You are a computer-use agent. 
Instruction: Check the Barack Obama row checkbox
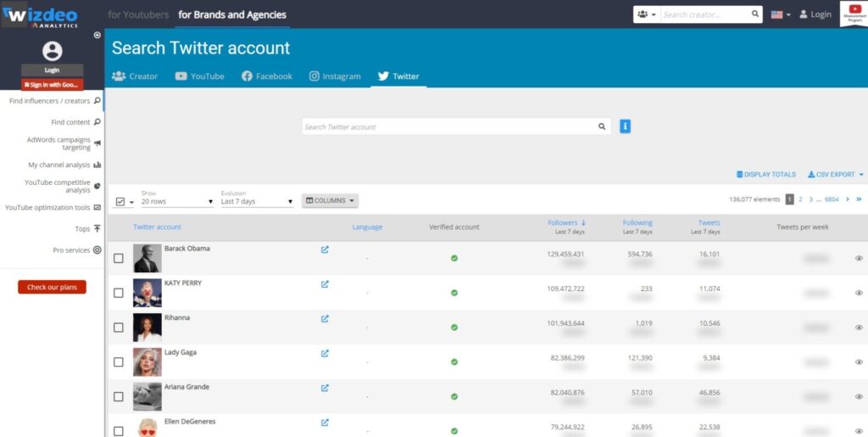(119, 258)
